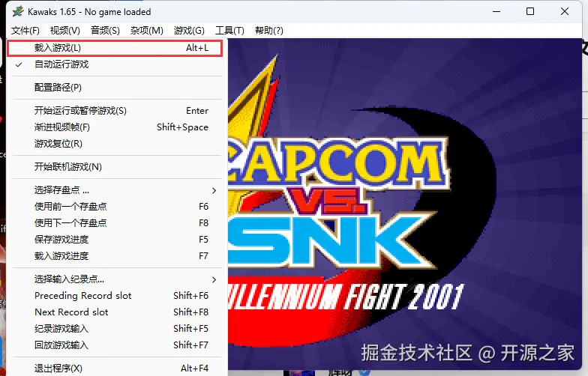Image resolution: width=588 pixels, height=376 pixels.
Task: Click the Kawaks app icon in title bar
Action: click(18, 12)
